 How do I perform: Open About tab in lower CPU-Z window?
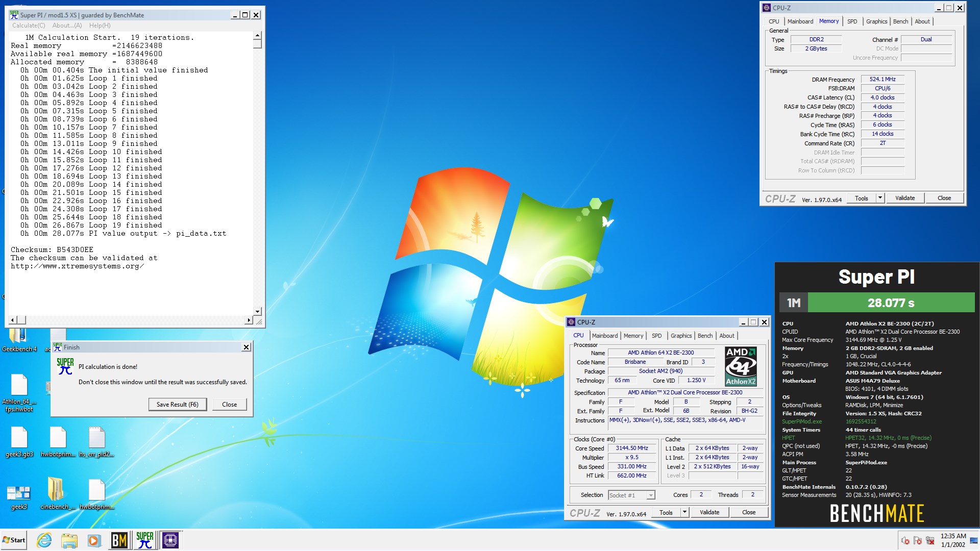[x=727, y=336]
